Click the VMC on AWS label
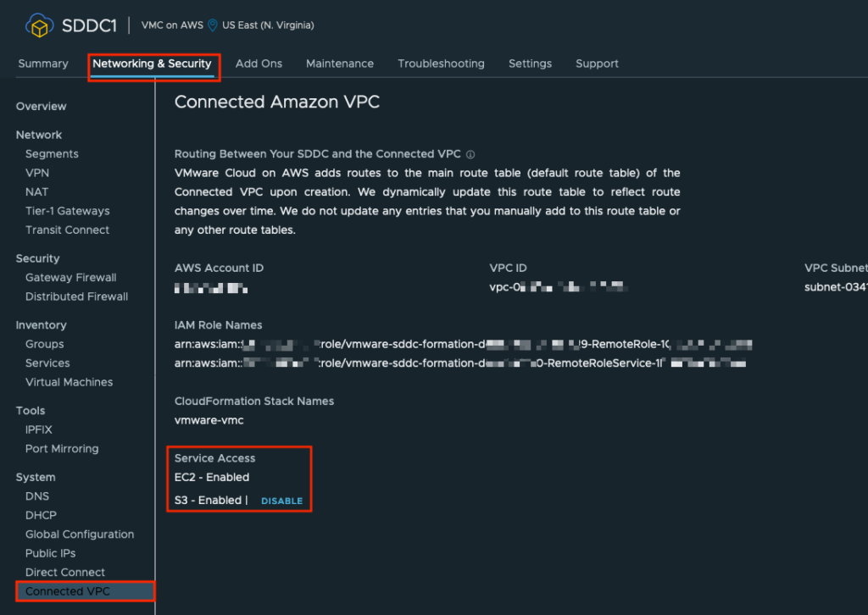 coord(172,25)
